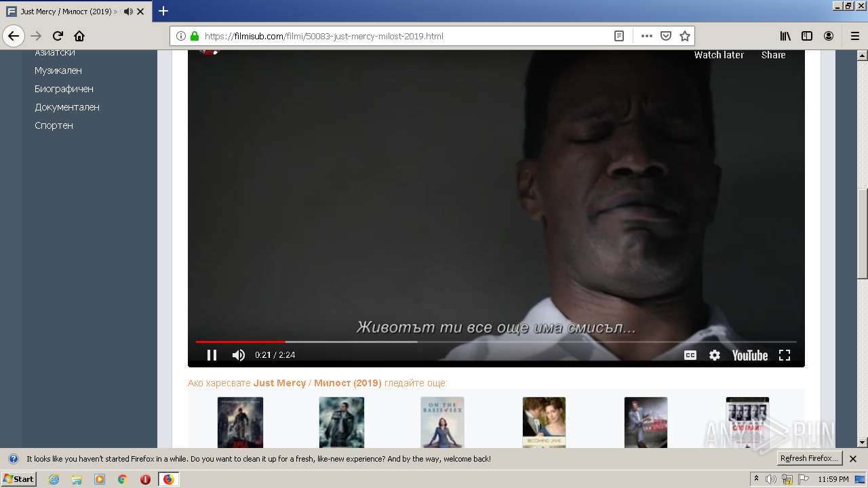Click Refresh Firefox button
This screenshot has height=488, width=868.
click(809, 458)
